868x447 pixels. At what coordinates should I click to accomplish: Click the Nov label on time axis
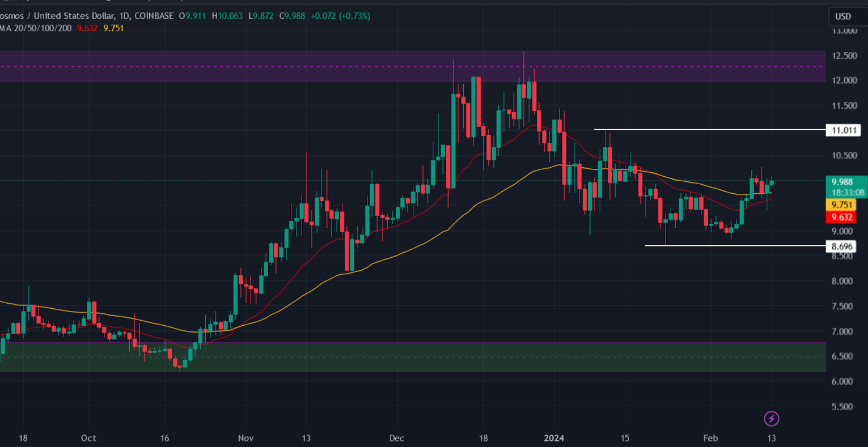(246, 438)
